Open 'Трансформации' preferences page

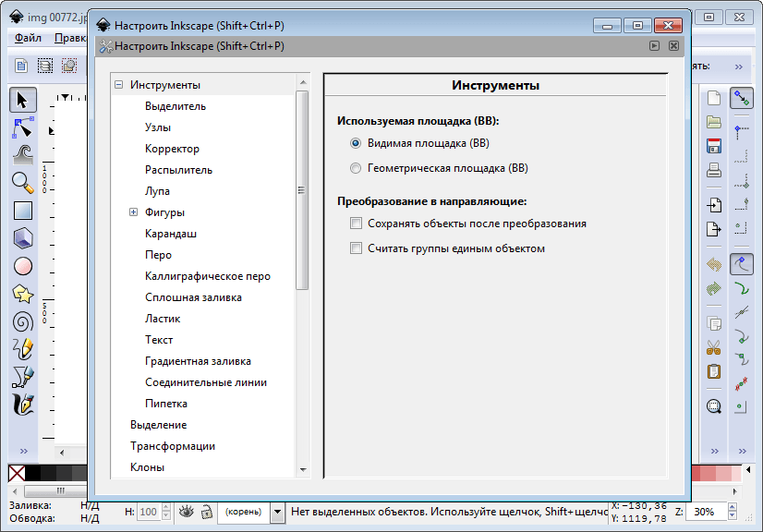pos(173,446)
